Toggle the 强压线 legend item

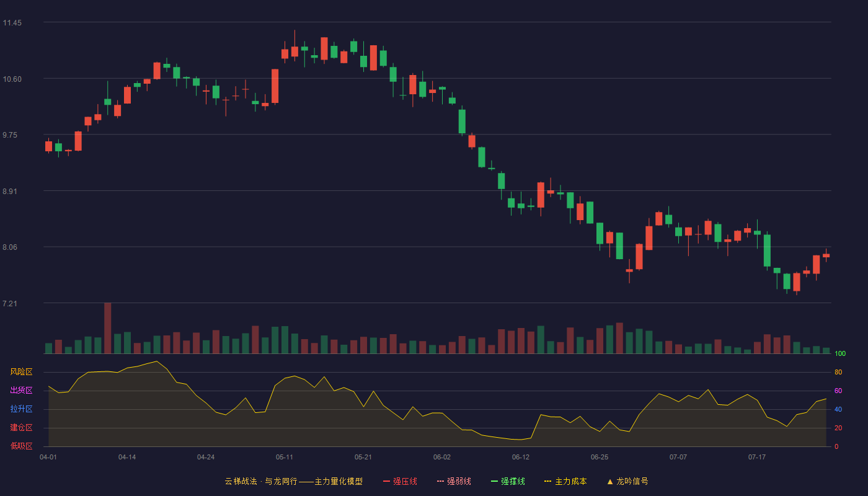tap(400, 481)
